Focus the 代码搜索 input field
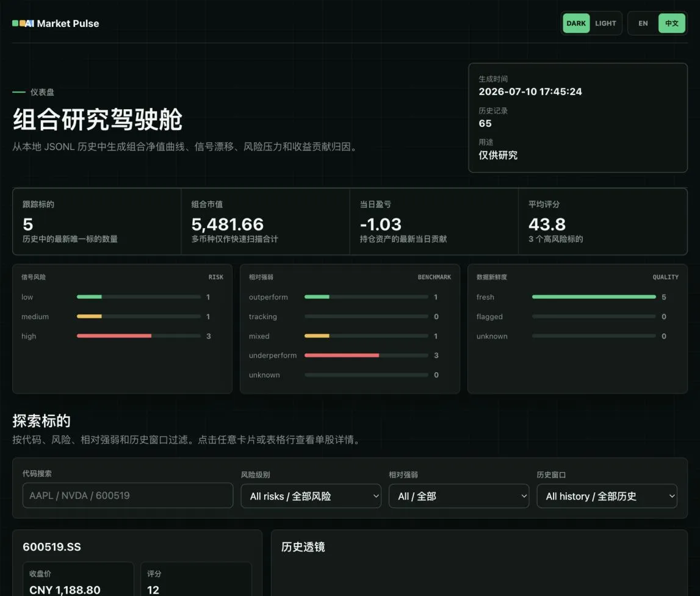 pos(128,495)
